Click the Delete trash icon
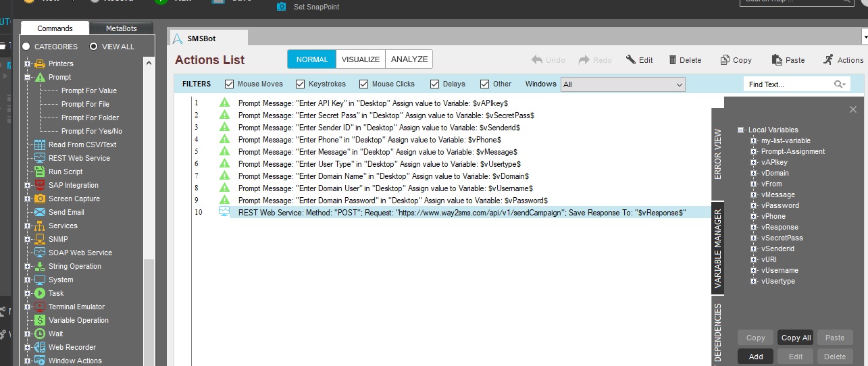The height and width of the screenshot is (366, 868). [x=673, y=59]
